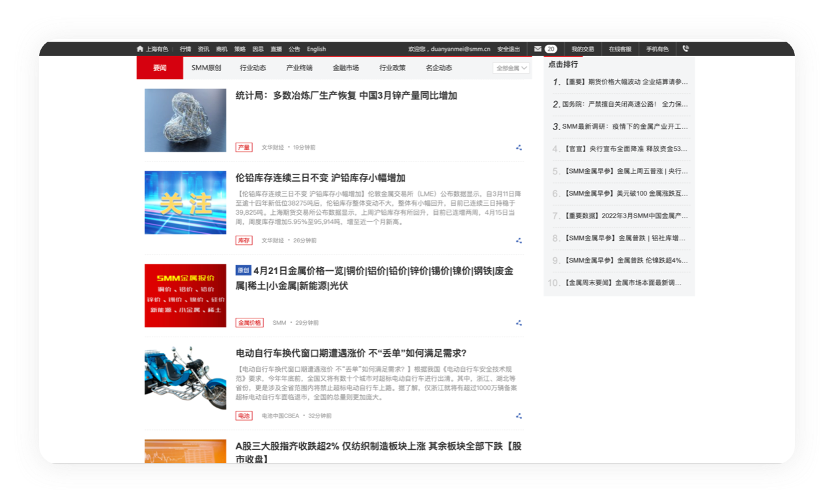Click the 库存 tag label
834x504 pixels.
(244, 240)
